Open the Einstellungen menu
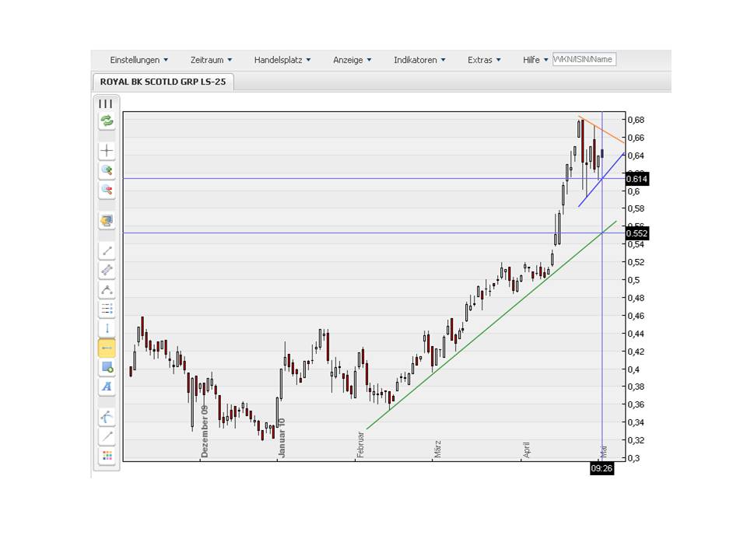Image resolution: width=747 pixels, height=560 pixels. coord(136,59)
